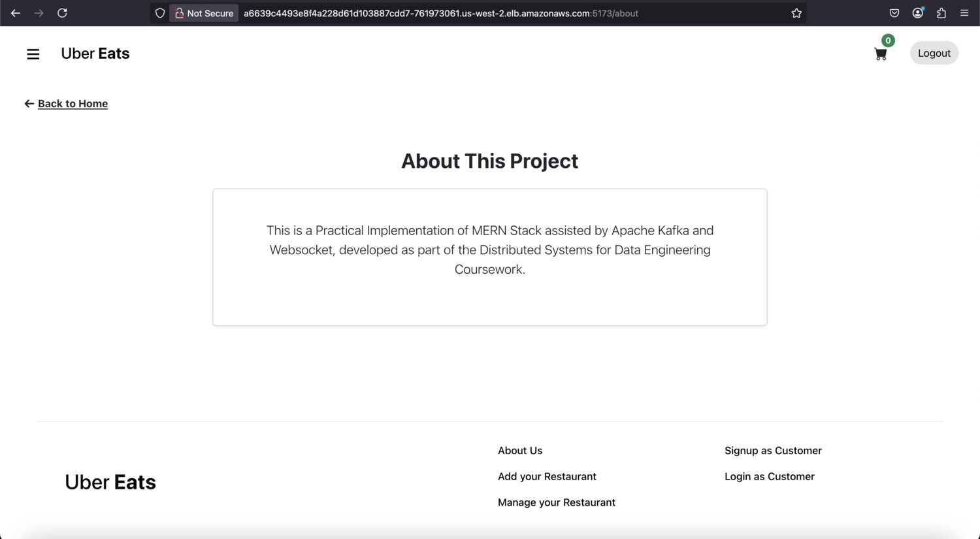Open the hamburger navigation menu

(x=33, y=54)
